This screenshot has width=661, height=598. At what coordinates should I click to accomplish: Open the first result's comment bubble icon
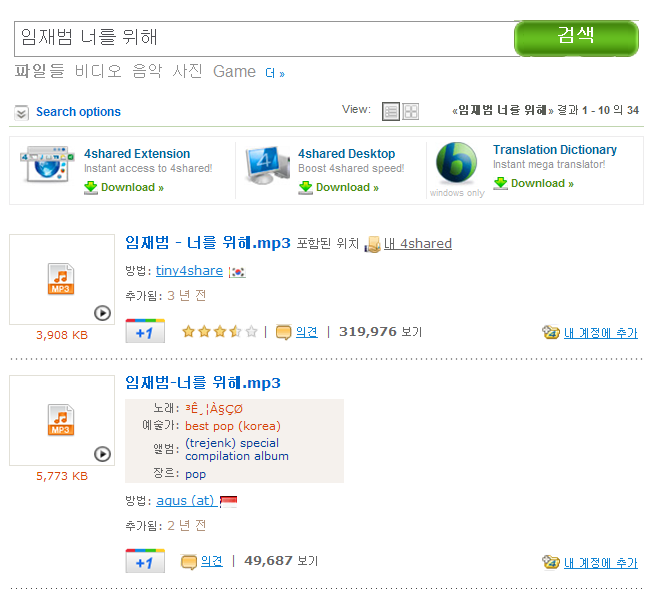point(283,332)
